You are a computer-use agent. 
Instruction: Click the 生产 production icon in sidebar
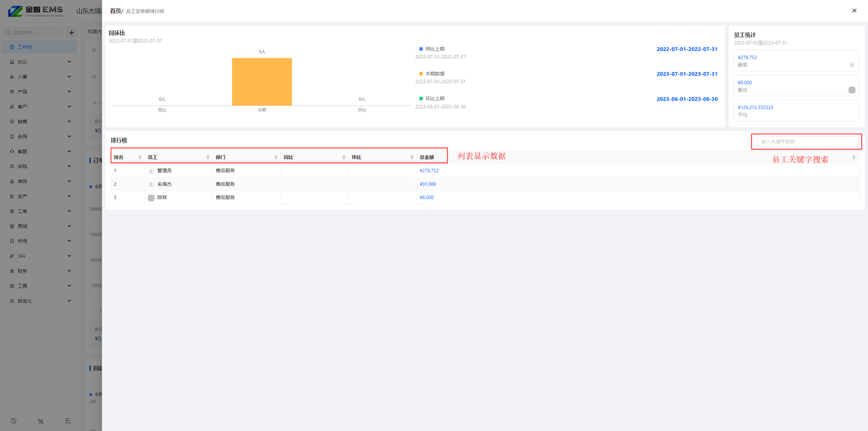(x=12, y=196)
